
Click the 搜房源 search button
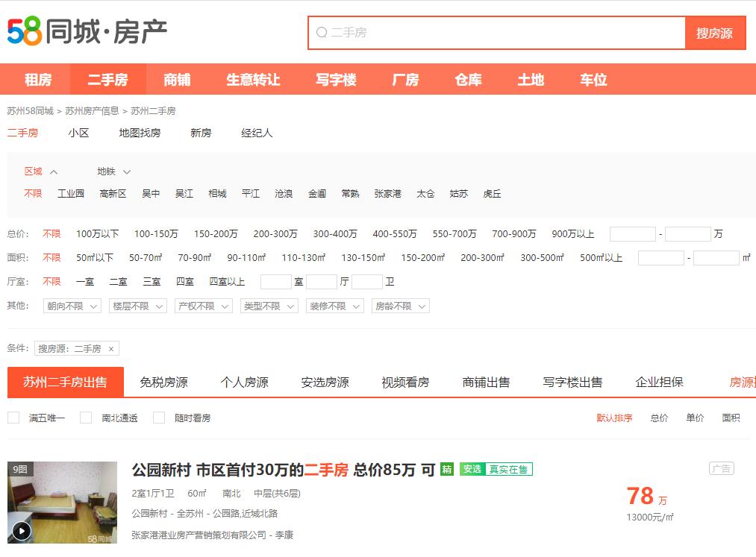[716, 33]
